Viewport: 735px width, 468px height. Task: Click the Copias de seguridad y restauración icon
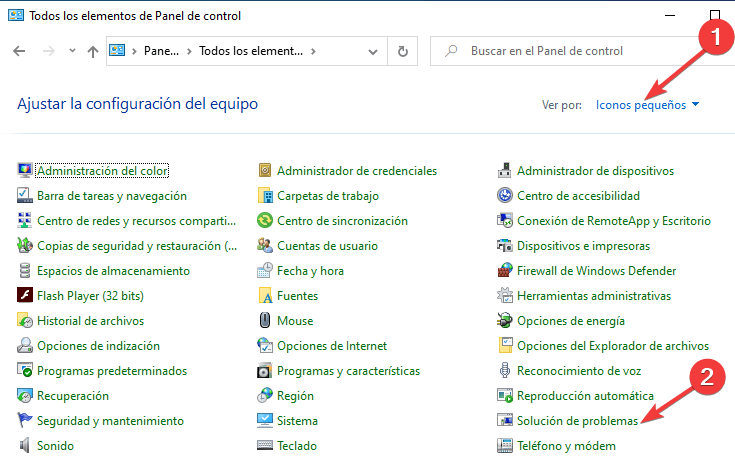[x=25, y=245]
